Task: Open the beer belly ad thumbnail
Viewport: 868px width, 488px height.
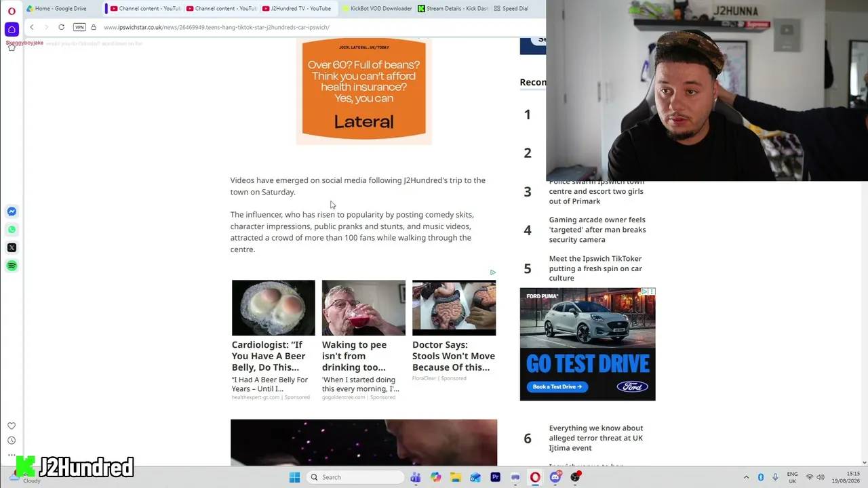Action: point(273,308)
